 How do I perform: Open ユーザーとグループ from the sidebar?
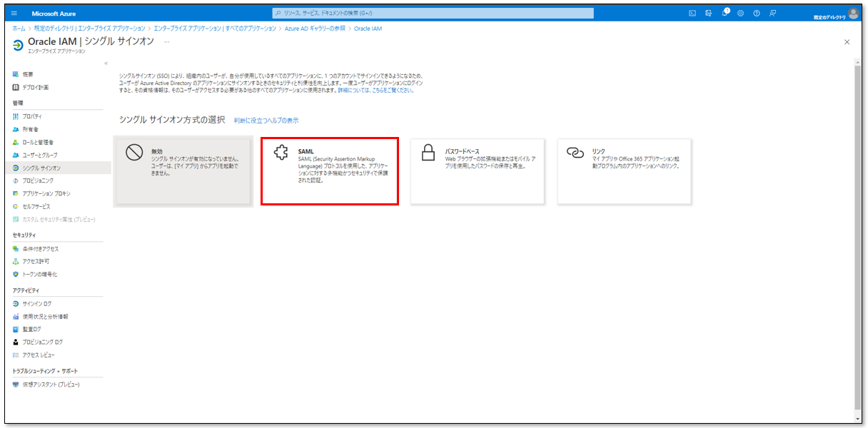40,155
